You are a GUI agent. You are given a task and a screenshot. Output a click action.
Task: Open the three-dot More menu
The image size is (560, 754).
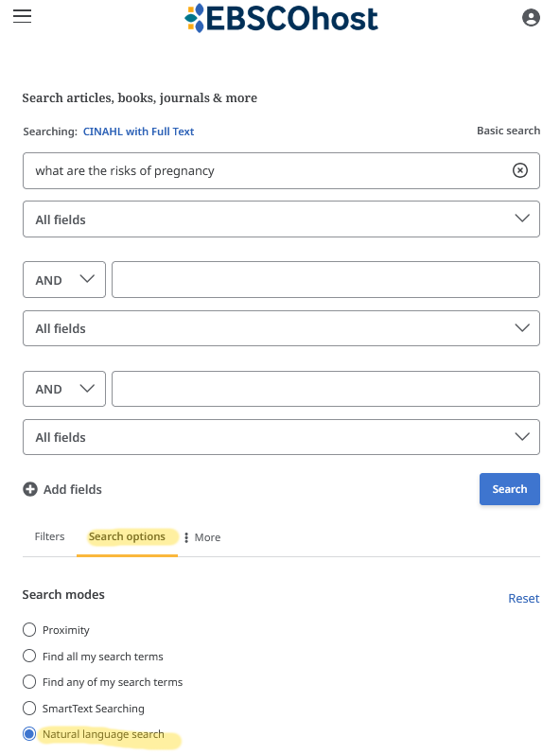pos(202,537)
